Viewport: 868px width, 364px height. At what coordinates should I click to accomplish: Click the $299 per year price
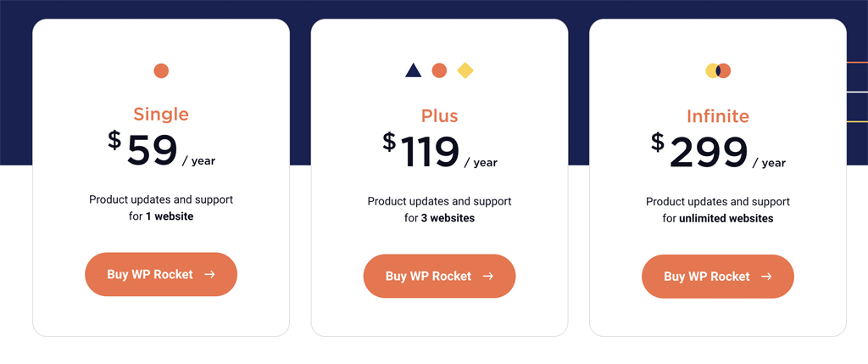point(718,152)
